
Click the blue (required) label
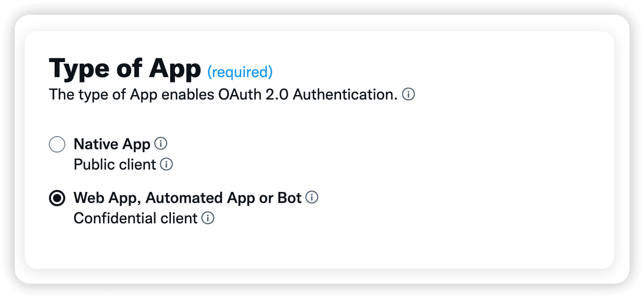coord(240,72)
